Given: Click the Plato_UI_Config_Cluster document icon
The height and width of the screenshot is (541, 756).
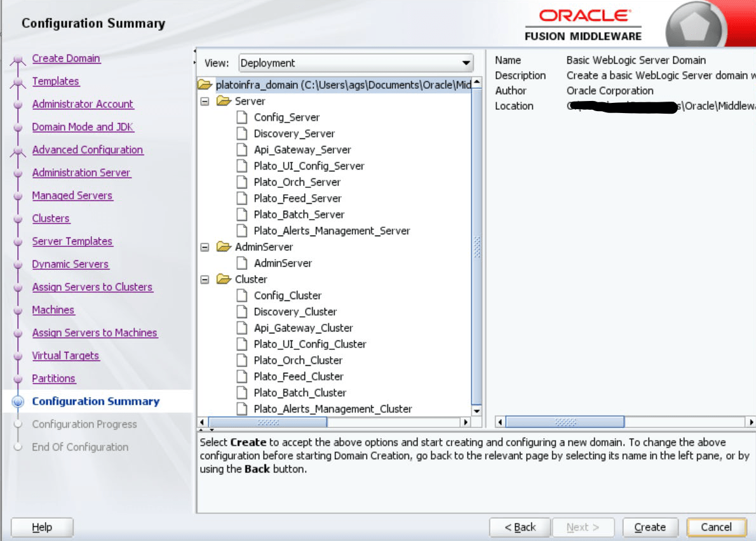Looking at the screenshot, I should pyautogui.click(x=242, y=344).
